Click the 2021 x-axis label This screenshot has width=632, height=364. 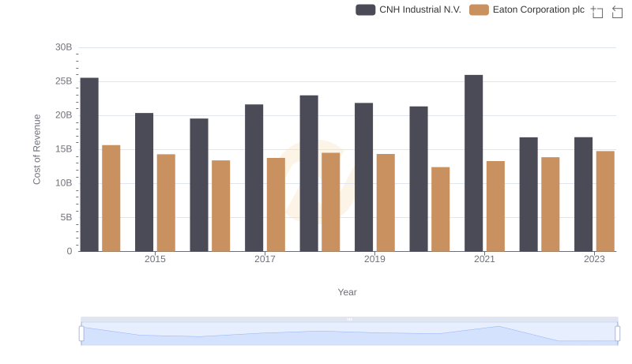(x=484, y=259)
